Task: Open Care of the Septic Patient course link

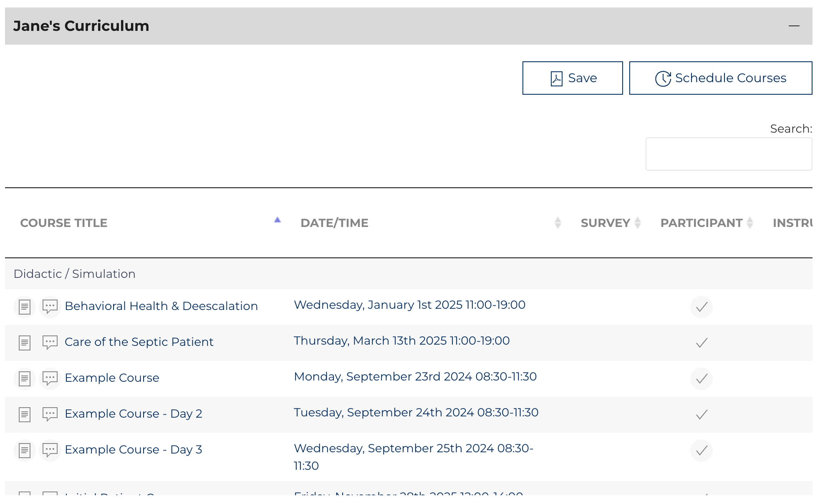Action: (x=139, y=342)
